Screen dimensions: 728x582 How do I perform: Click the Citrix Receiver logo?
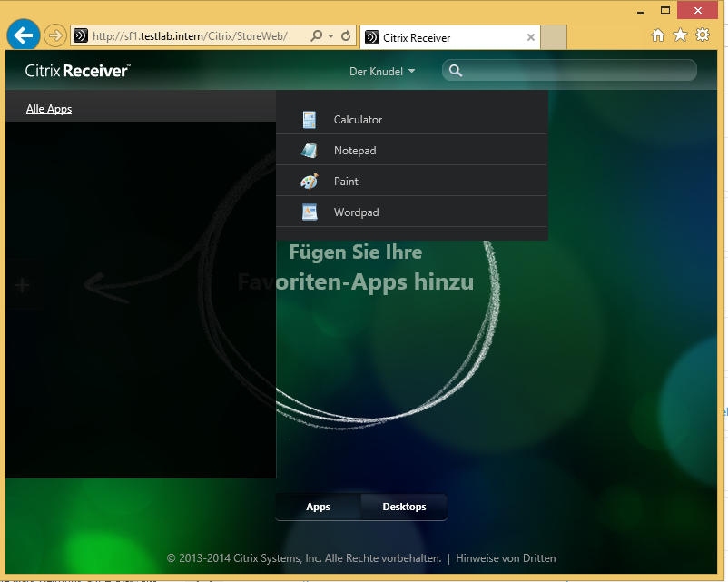click(x=77, y=71)
